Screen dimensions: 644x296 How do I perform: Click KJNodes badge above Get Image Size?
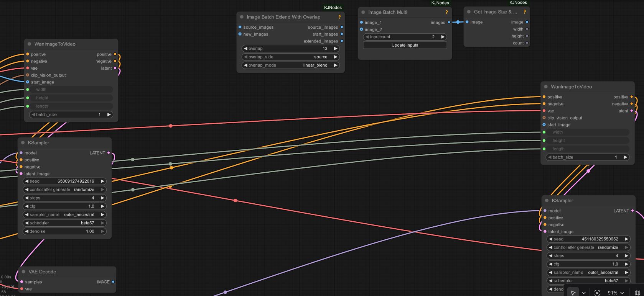click(x=518, y=2)
